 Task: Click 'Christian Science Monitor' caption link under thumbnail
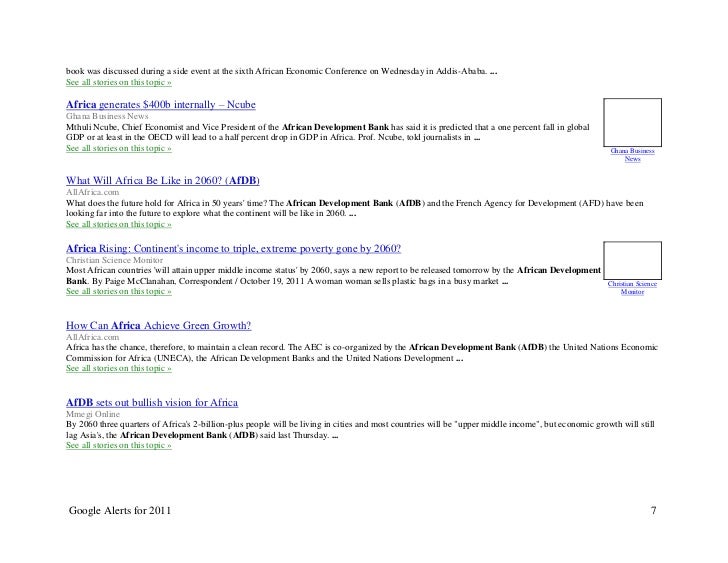[x=632, y=288]
